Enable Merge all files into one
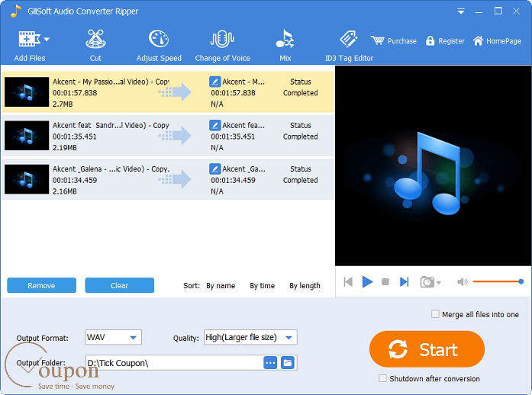 click(435, 314)
